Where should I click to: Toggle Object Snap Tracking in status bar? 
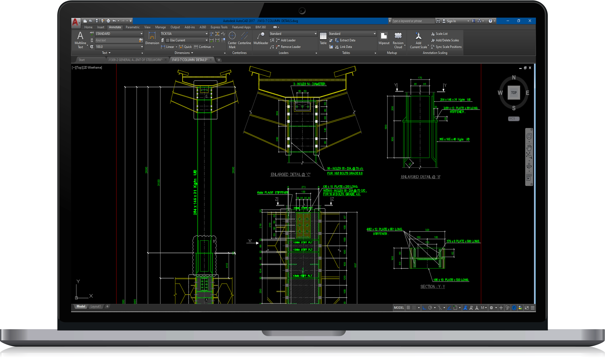pos(449,308)
